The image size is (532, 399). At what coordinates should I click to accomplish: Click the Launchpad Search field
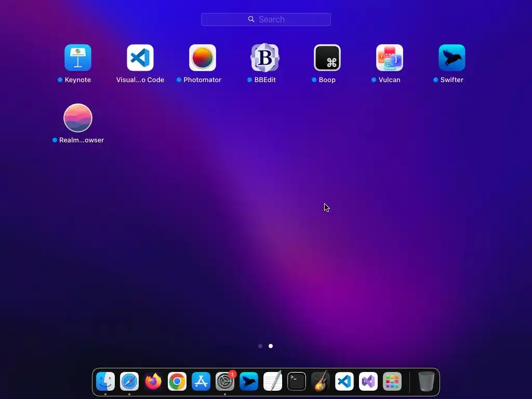(x=266, y=19)
